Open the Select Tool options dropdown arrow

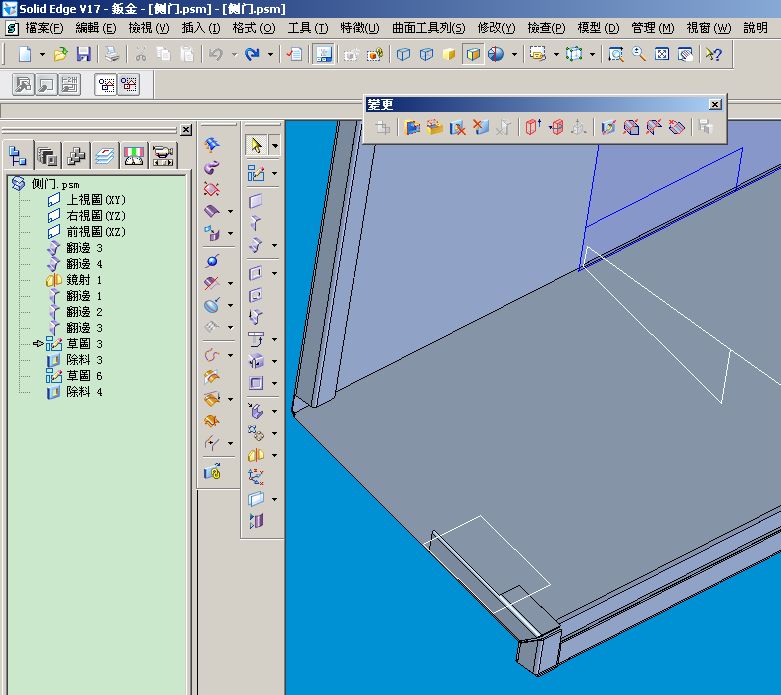(x=274, y=145)
